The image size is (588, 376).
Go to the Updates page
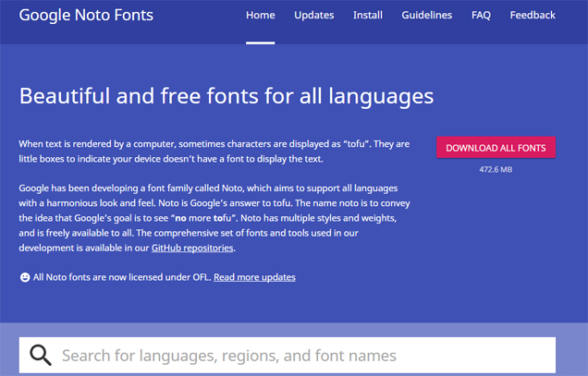pos(313,16)
